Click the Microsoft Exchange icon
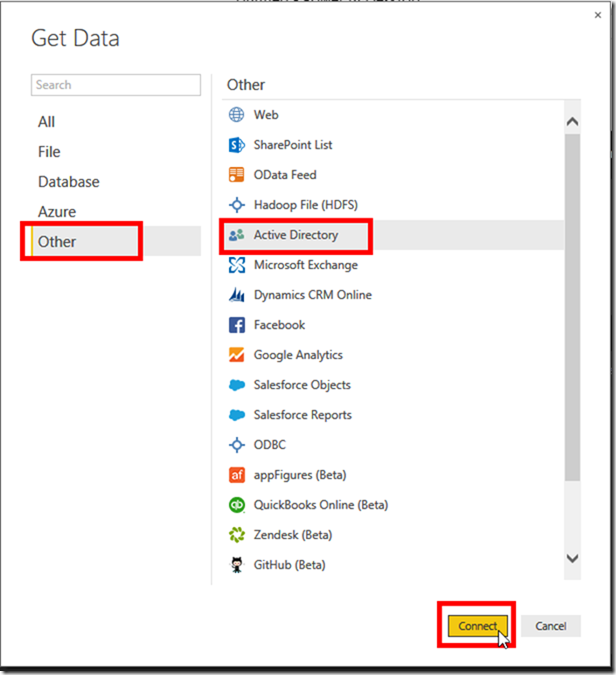 237,265
